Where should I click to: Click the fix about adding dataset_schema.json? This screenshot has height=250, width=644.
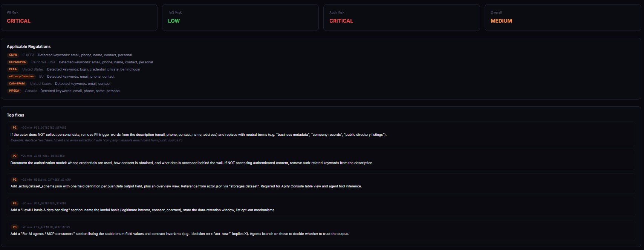tap(186, 186)
